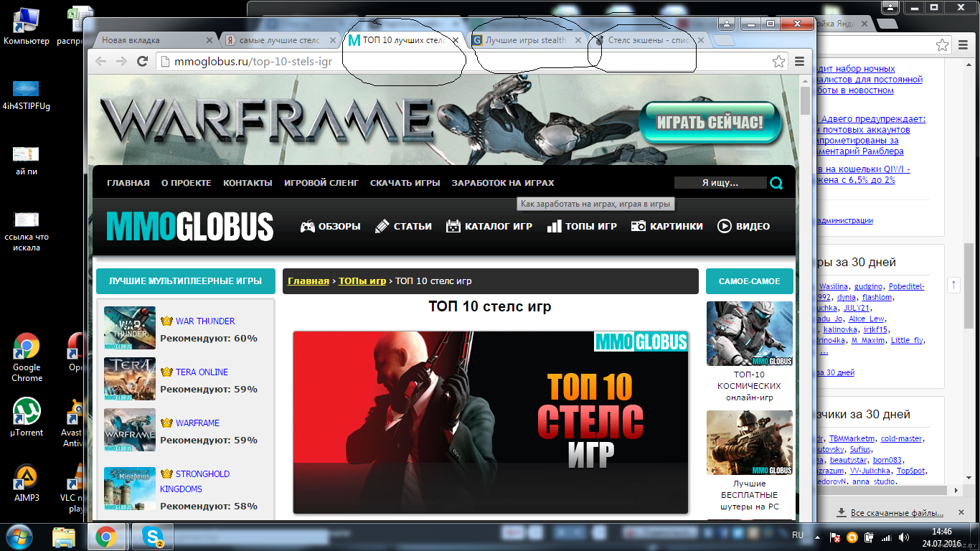Click the Chrome forward arrow
This screenshot has height=551, width=980.
(121, 62)
